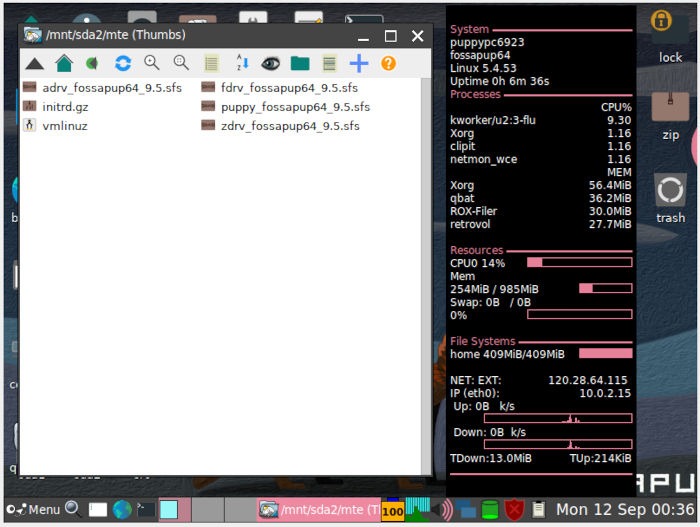Click the trash desktop icon

[x=670, y=198]
